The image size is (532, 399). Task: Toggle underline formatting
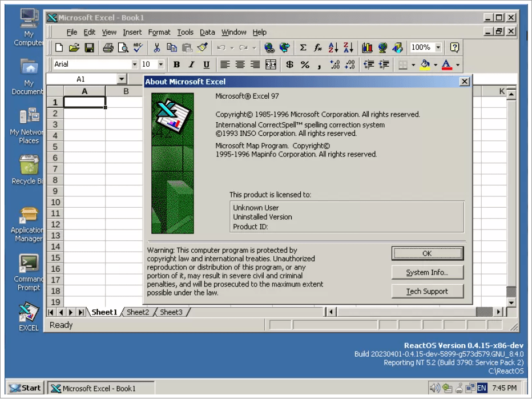pos(206,65)
